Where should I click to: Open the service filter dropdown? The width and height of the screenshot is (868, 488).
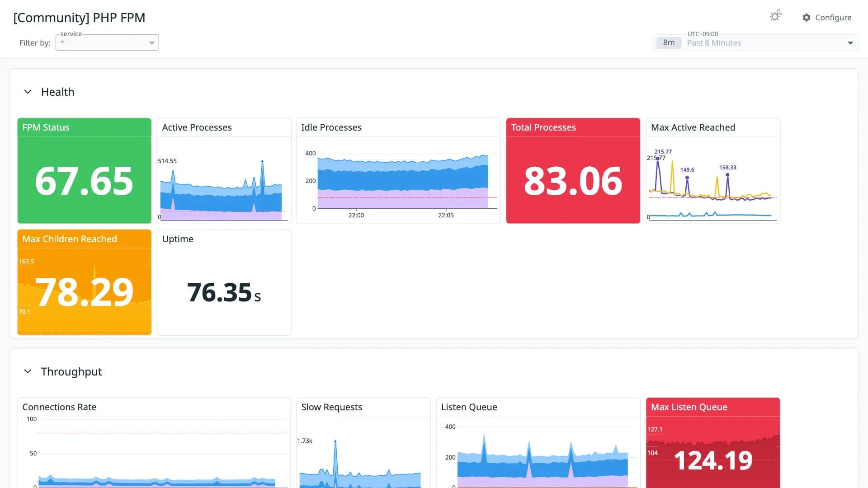click(x=107, y=42)
